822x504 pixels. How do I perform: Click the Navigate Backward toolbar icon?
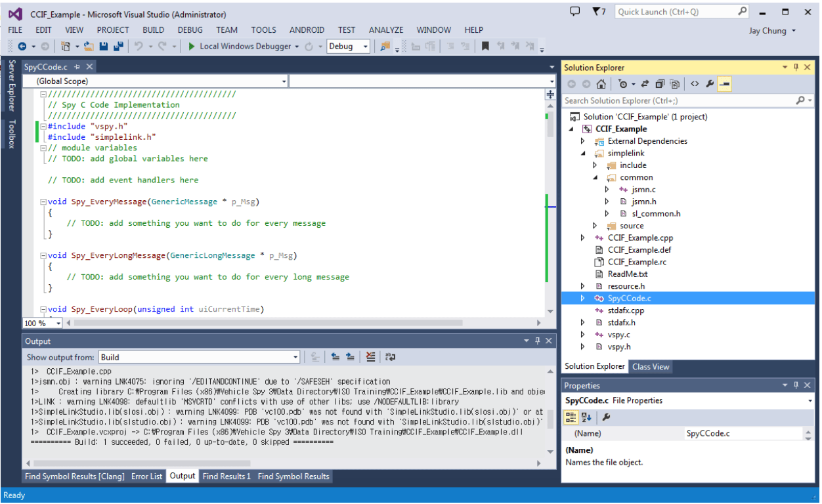coord(22,47)
